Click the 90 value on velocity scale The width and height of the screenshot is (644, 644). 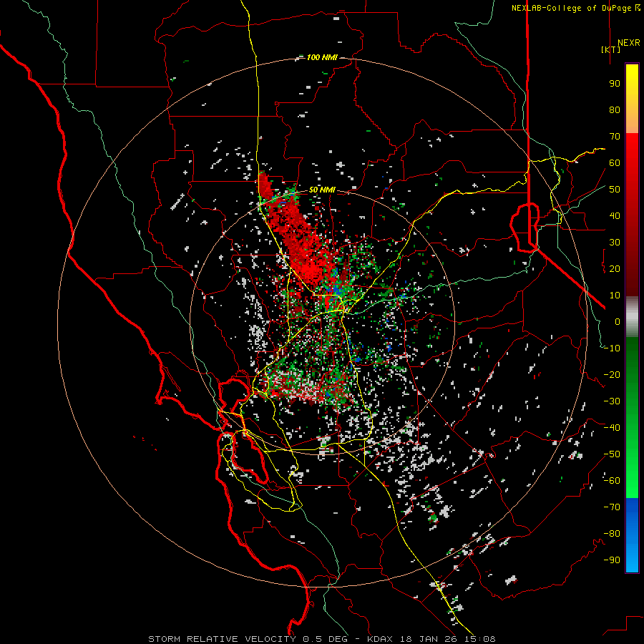pos(615,84)
